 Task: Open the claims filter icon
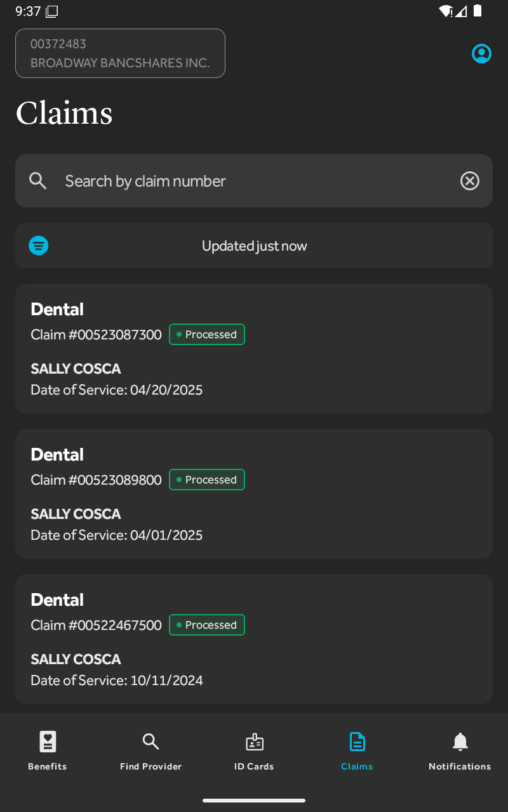point(39,246)
